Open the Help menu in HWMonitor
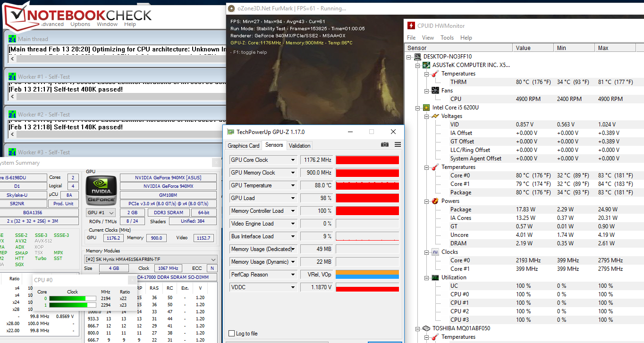 click(466, 38)
